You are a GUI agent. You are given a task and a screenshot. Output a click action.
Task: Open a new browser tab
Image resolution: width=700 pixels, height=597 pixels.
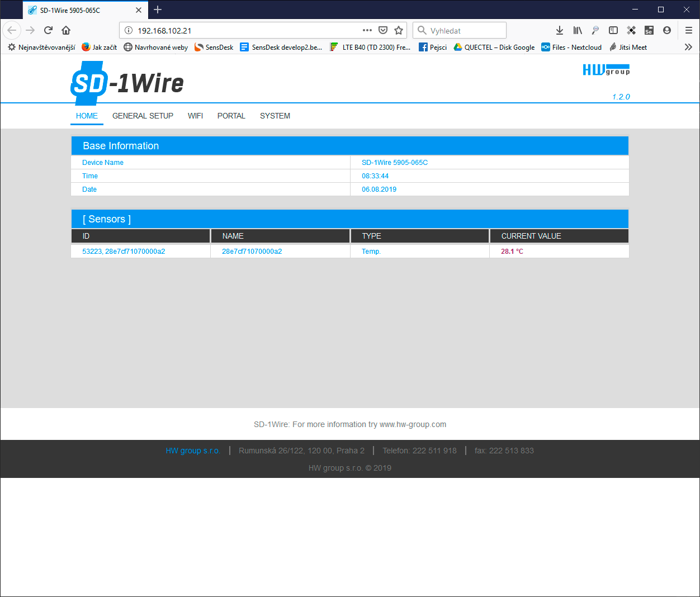tap(158, 10)
